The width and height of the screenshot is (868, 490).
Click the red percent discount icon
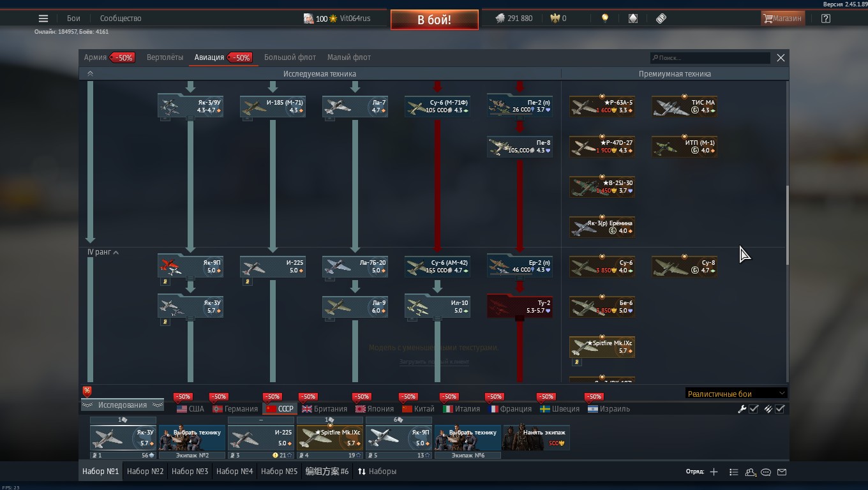click(87, 391)
